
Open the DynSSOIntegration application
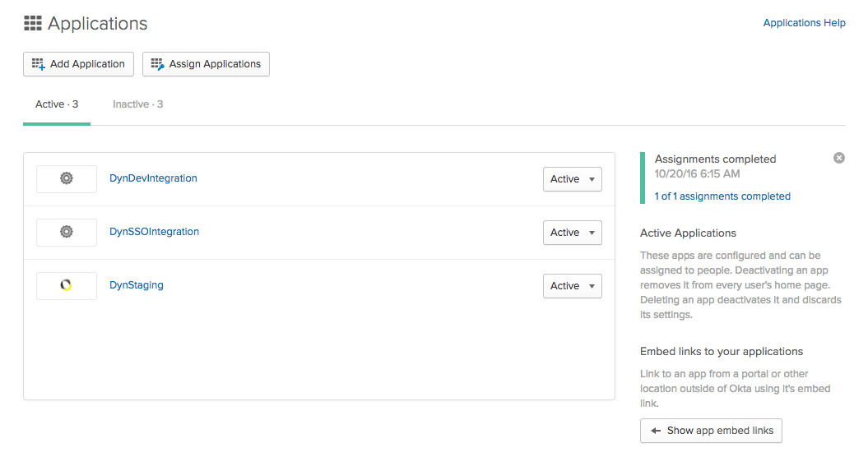click(x=154, y=232)
